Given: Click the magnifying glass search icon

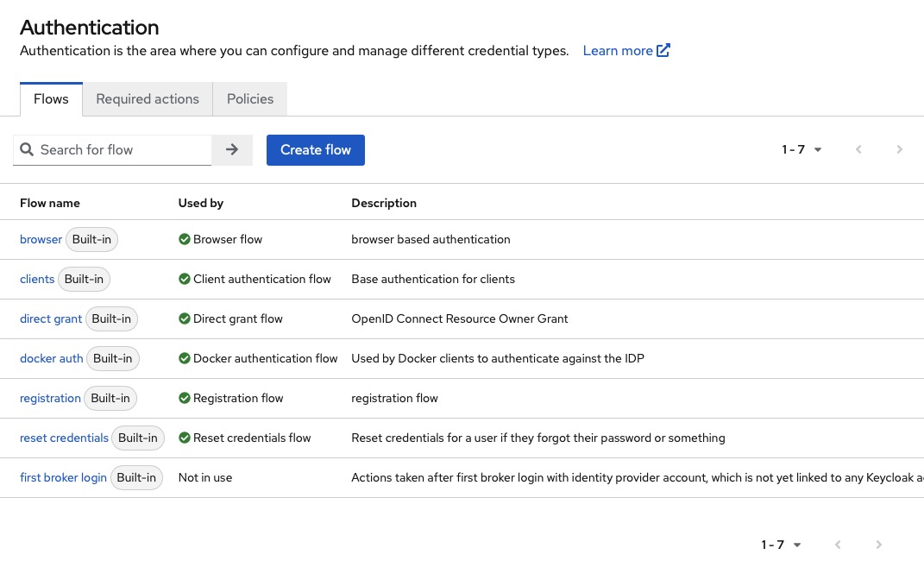Looking at the screenshot, I should click(x=27, y=150).
